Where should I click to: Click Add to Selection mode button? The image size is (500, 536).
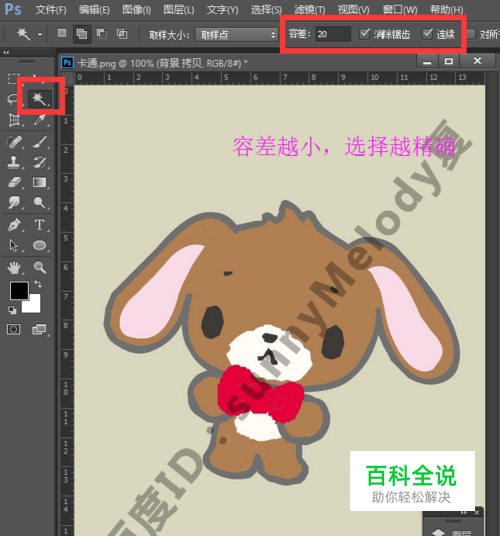pyautogui.click(x=82, y=34)
